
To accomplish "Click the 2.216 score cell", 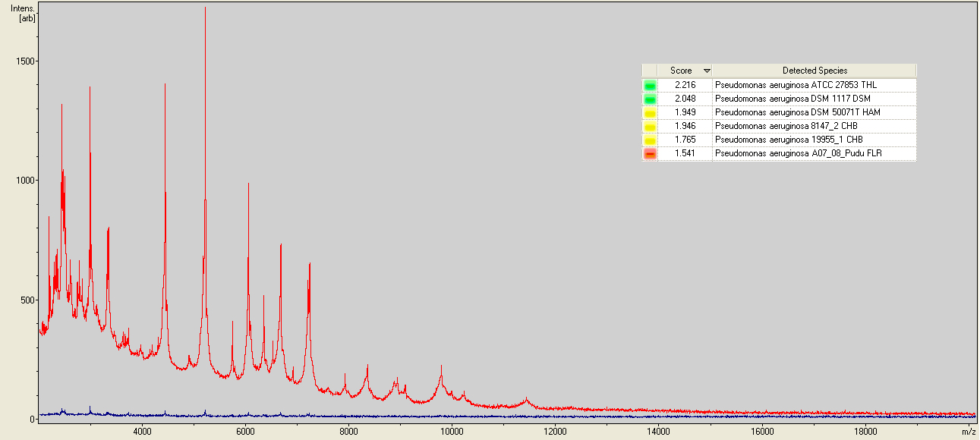I will click(685, 86).
